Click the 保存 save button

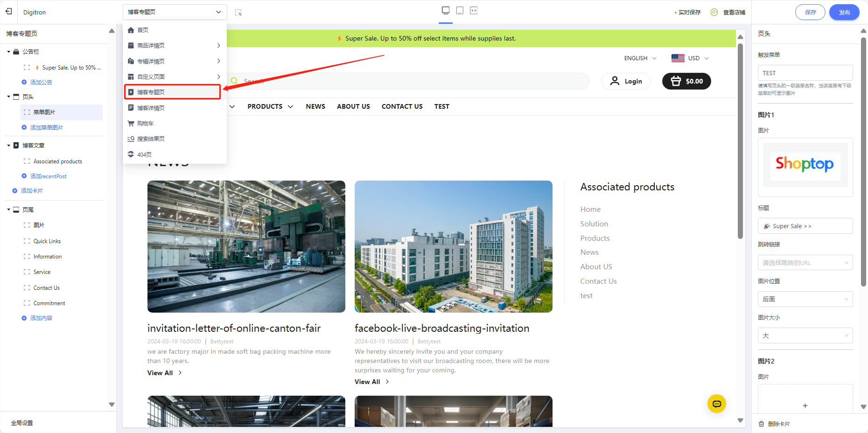tap(810, 12)
